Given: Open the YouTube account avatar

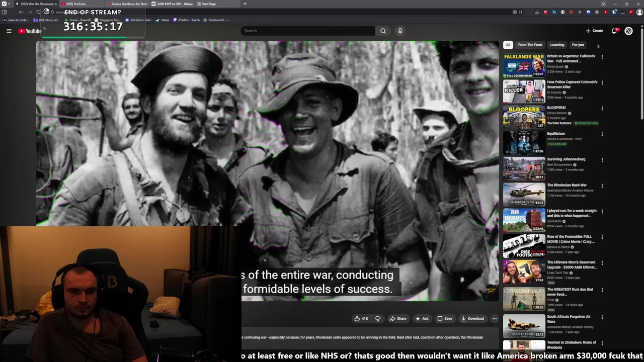Looking at the screenshot, I should 628,31.
